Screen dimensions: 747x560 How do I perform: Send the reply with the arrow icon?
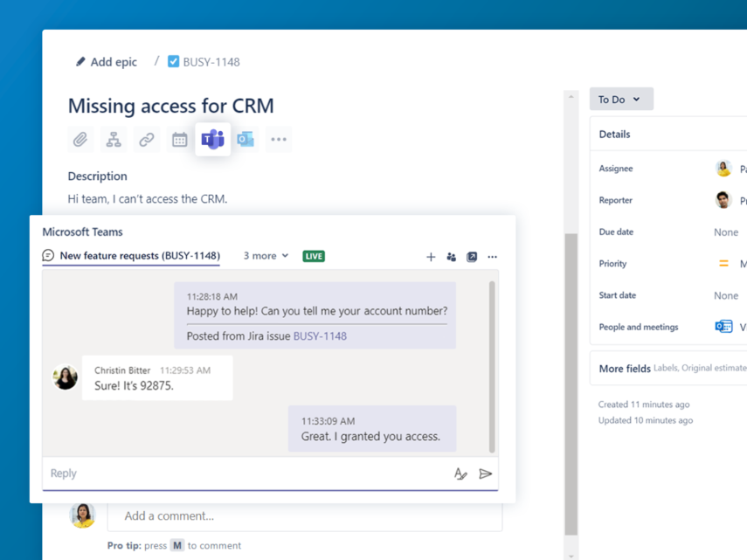click(x=485, y=474)
